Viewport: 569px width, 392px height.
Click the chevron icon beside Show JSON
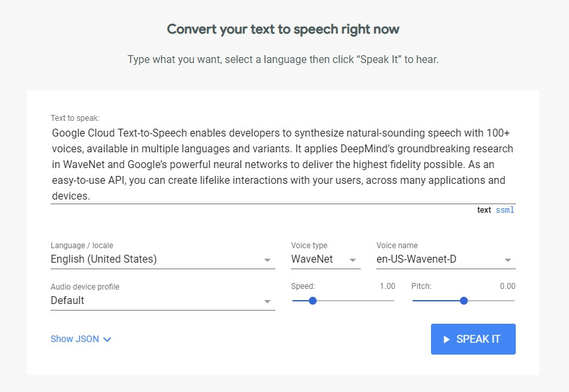[108, 339]
